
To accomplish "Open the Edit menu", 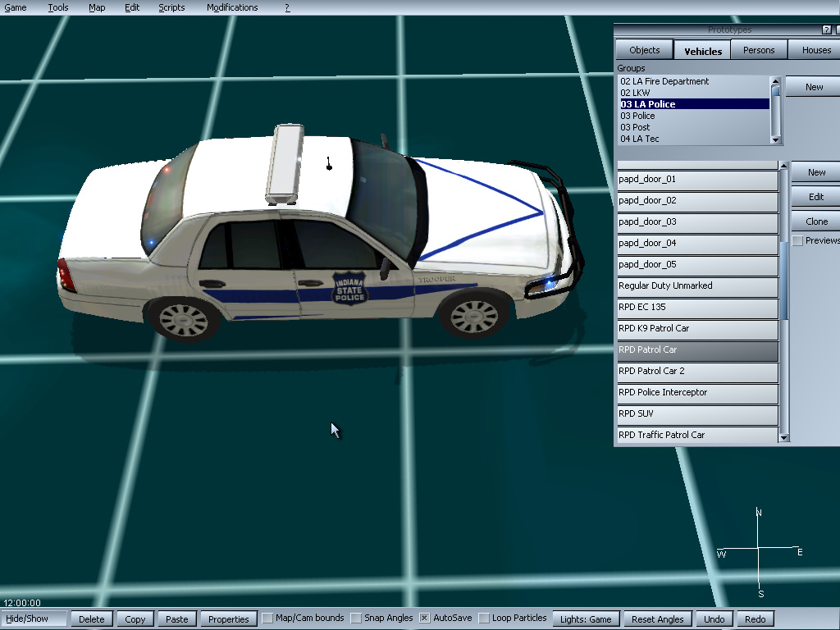I will click(132, 7).
